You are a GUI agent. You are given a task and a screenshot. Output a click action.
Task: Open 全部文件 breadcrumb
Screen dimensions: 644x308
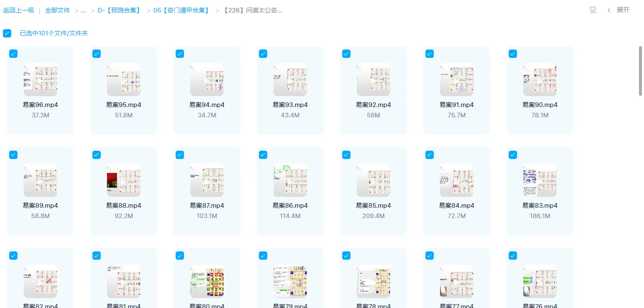[57, 10]
